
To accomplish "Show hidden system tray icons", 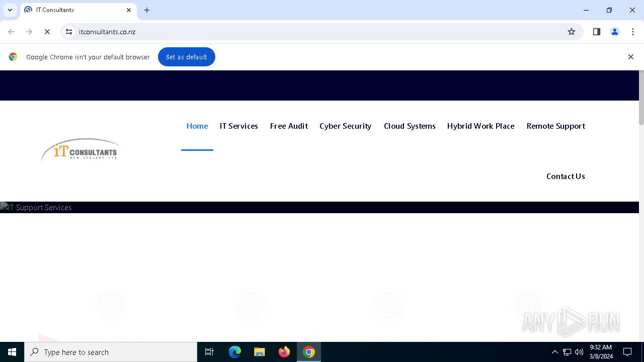I will tap(555, 352).
